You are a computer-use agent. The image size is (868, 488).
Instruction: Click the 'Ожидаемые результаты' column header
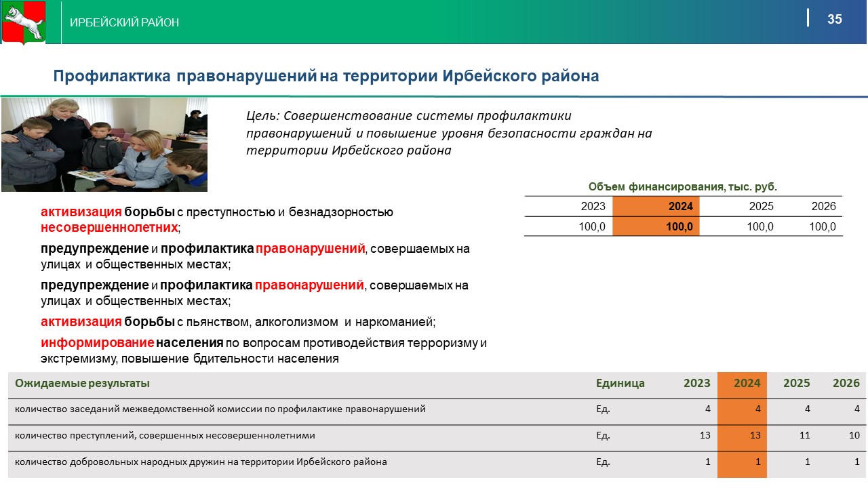(x=83, y=384)
